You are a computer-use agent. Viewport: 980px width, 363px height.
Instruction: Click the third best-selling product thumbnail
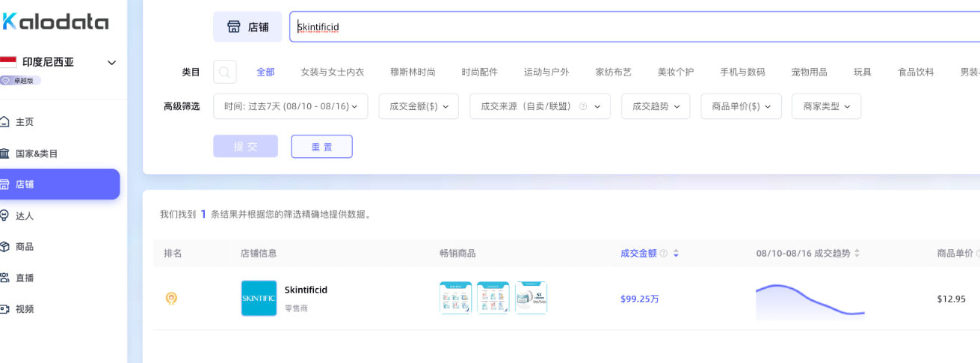[x=531, y=298]
